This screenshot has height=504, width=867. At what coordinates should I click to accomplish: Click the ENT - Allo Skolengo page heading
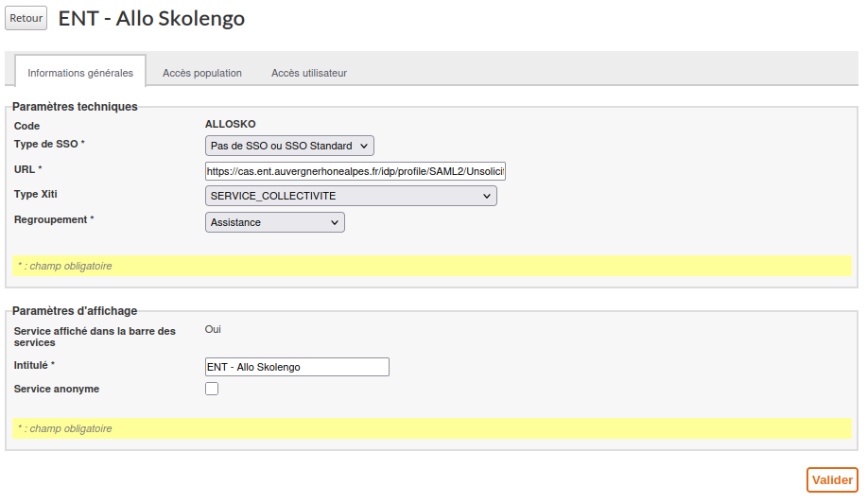coord(151,19)
